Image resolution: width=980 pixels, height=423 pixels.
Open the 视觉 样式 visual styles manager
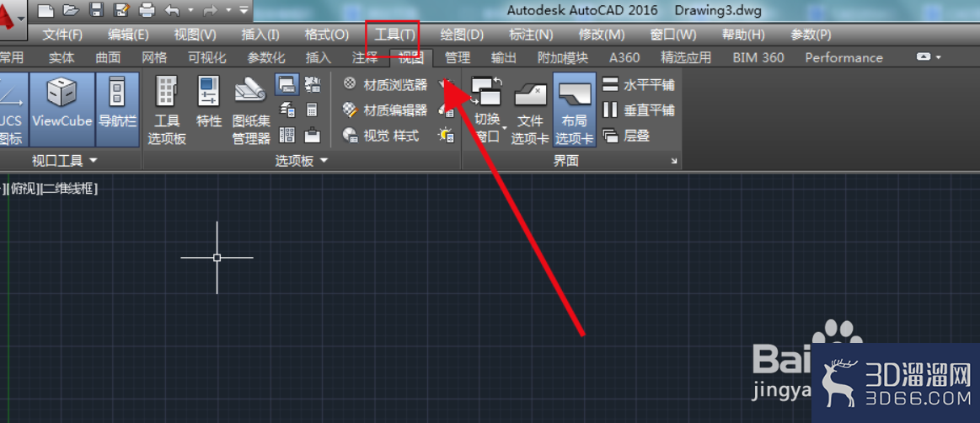(x=381, y=135)
